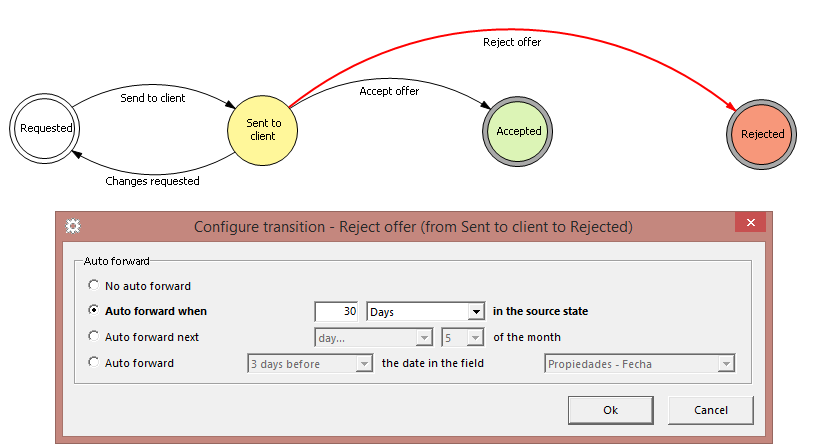Choose the Auto forward when radio button

click(x=94, y=311)
